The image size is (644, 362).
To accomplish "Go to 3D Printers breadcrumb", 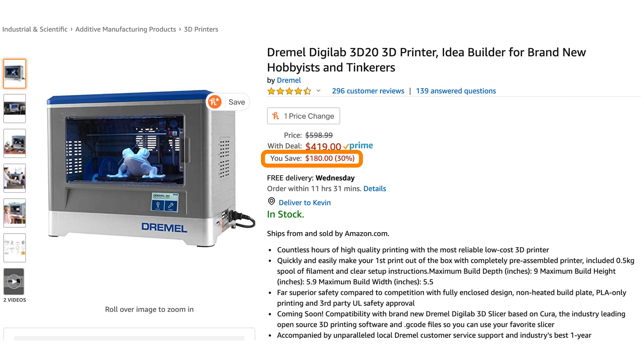I will click(201, 29).
